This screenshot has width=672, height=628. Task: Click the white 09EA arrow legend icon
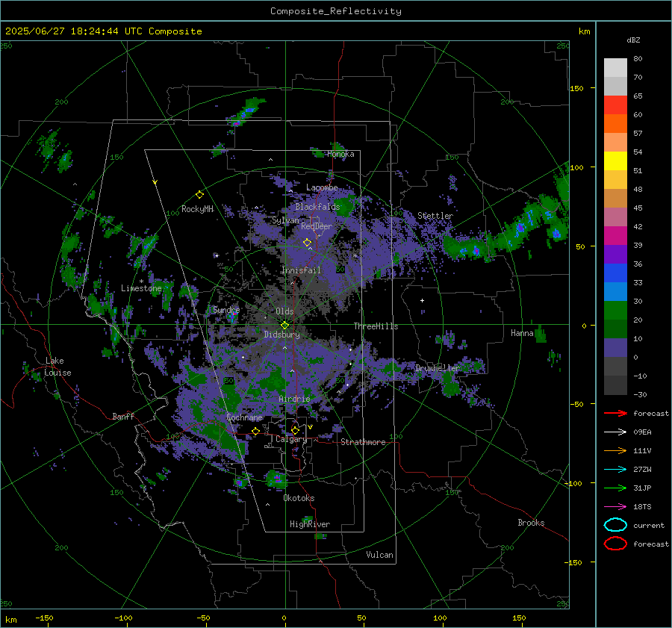pos(615,432)
